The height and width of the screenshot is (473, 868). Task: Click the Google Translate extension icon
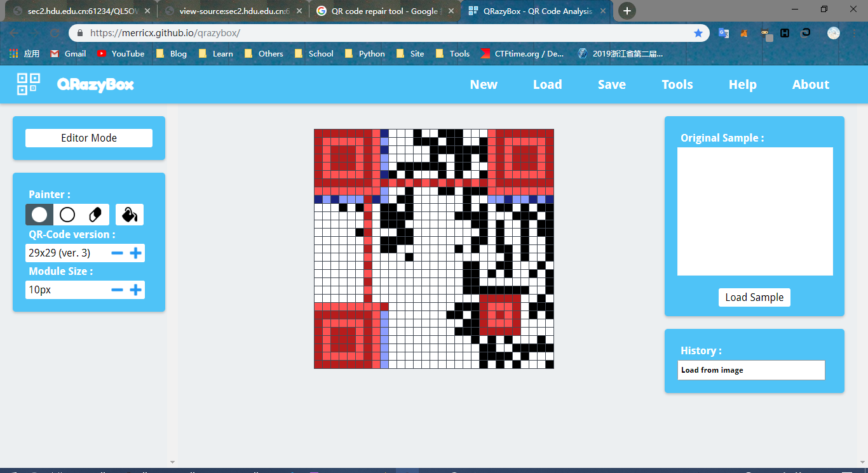723,33
